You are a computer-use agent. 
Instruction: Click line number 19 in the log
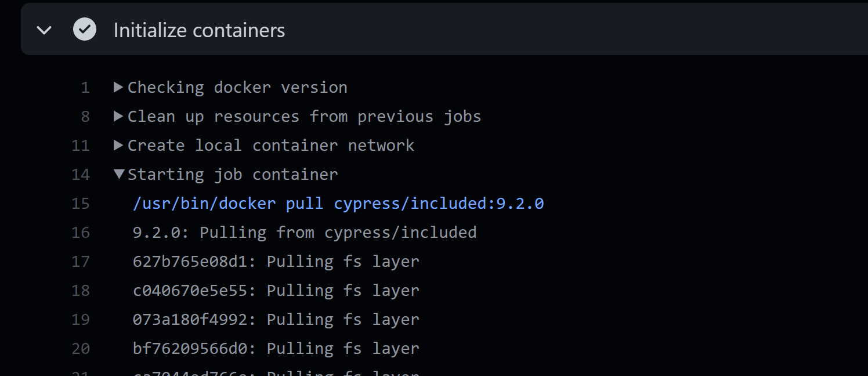click(81, 320)
